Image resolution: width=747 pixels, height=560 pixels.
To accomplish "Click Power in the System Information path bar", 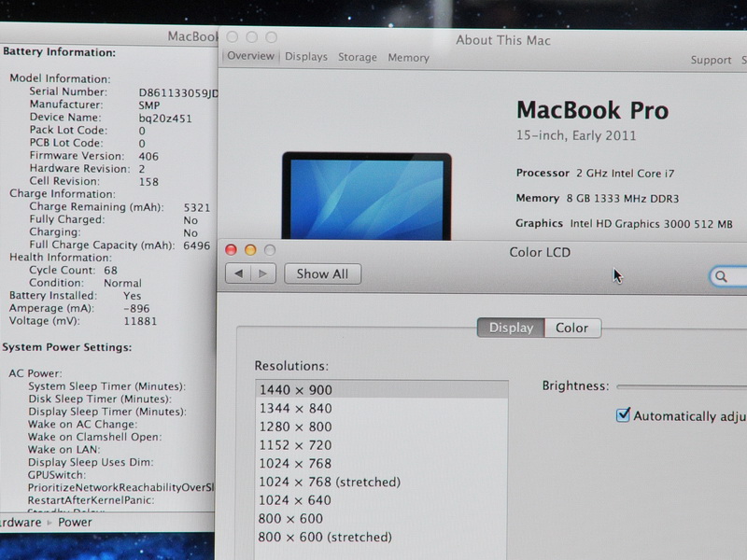I will [75, 523].
